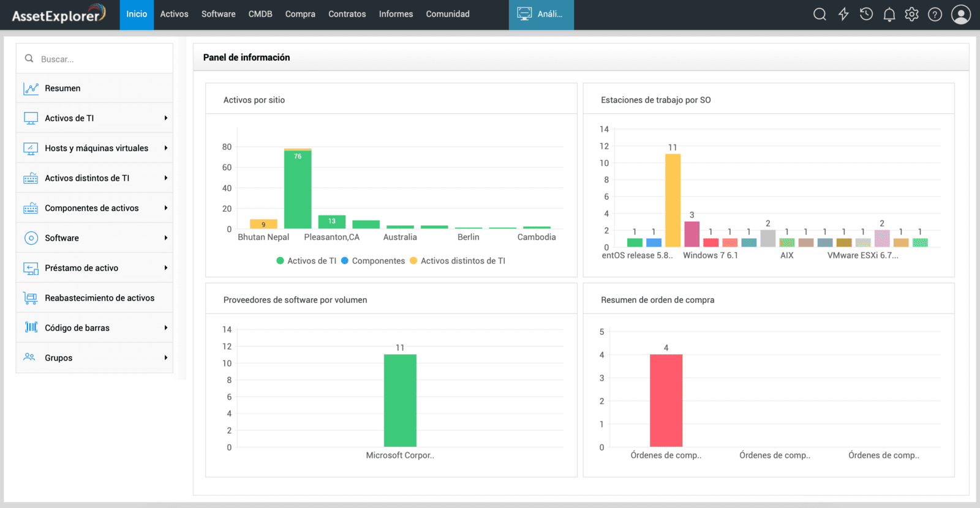Click the Código de barras barcode icon

click(x=31, y=327)
